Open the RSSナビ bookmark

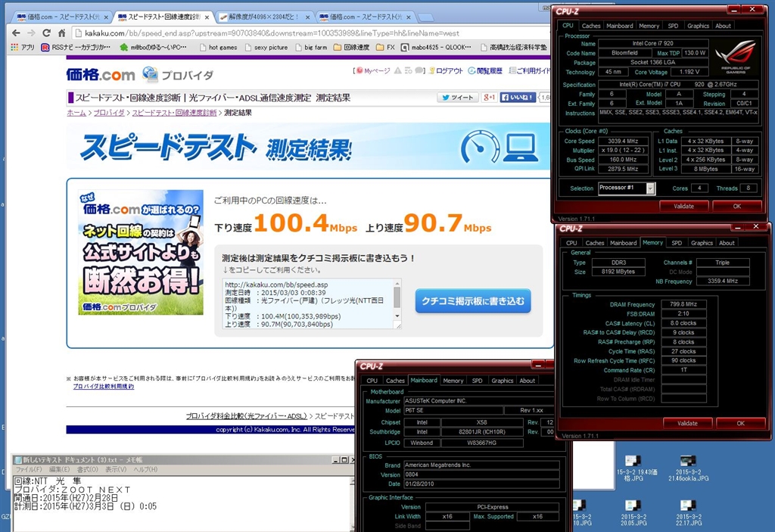(x=76, y=48)
